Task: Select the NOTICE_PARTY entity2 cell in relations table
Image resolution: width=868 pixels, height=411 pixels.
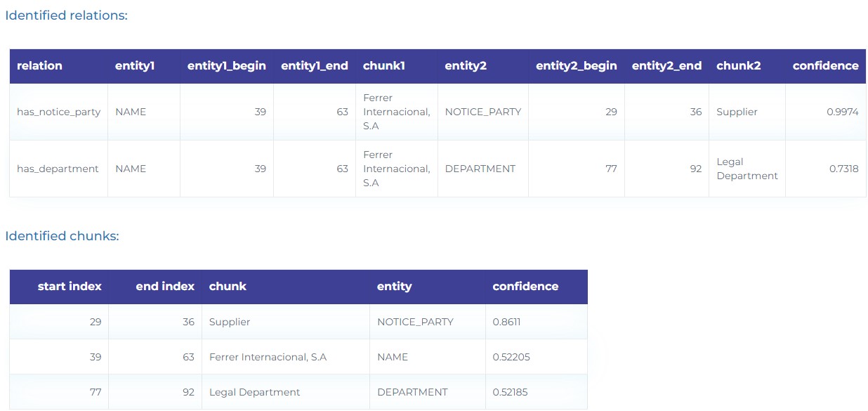Action: tap(483, 112)
